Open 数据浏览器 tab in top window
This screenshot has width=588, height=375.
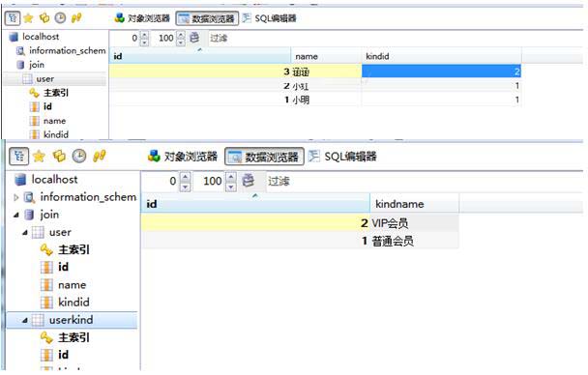coord(207,18)
